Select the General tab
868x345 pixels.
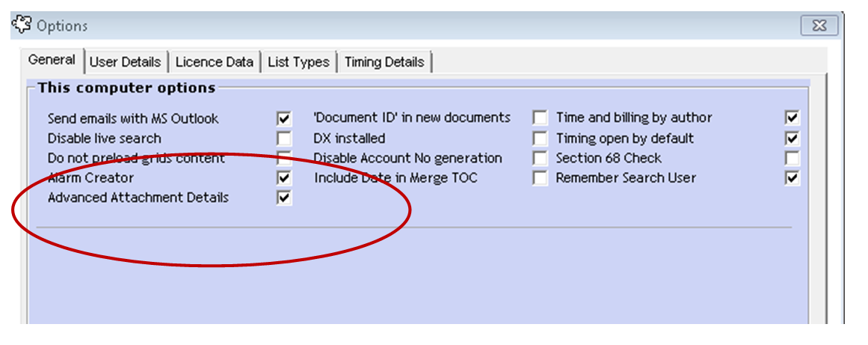point(52,60)
